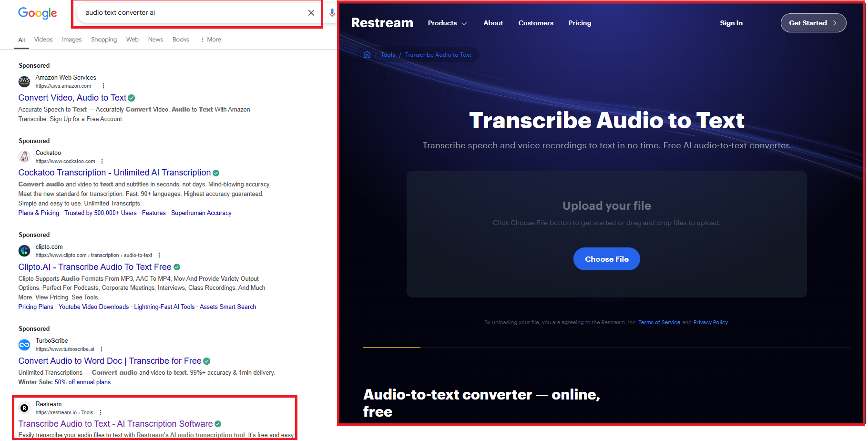Select the All search tab
The width and height of the screenshot is (868, 441).
coord(21,40)
